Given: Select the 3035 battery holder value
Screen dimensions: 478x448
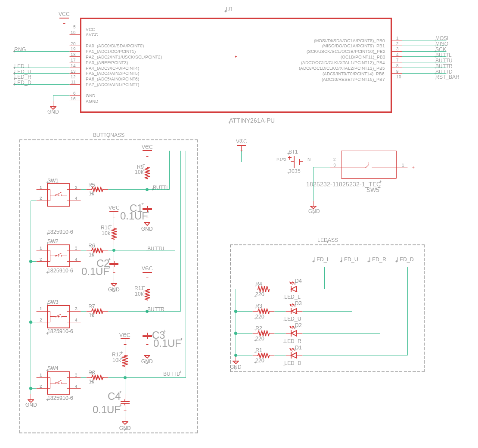Looking at the screenshot, I should 295,171.
